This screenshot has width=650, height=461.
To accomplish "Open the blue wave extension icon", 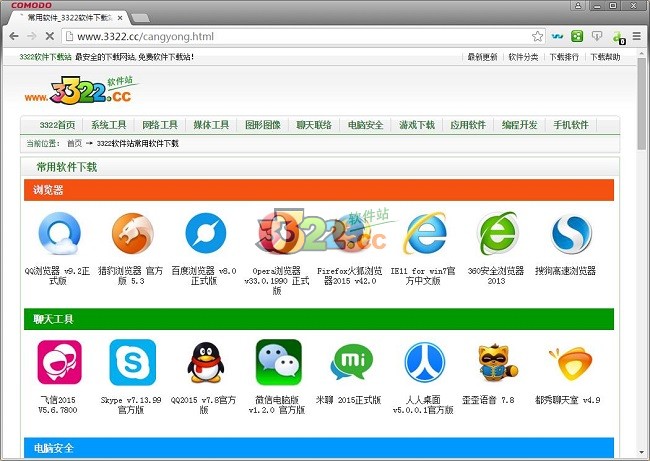I will pyautogui.click(x=557, y=36).
